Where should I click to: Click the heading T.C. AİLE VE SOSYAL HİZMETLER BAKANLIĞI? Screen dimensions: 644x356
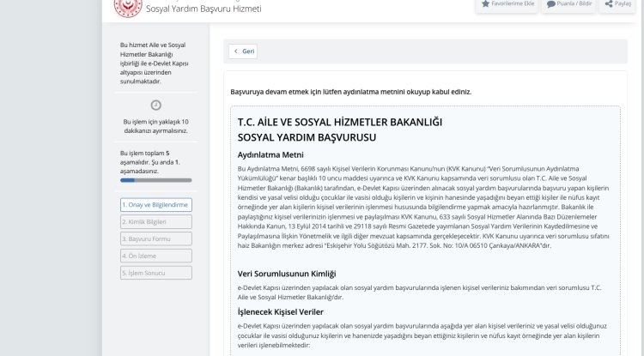[340, 122]
